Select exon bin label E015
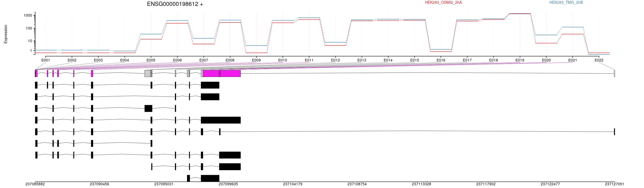Viewport: 644px width, 188px height. [415, 60]
